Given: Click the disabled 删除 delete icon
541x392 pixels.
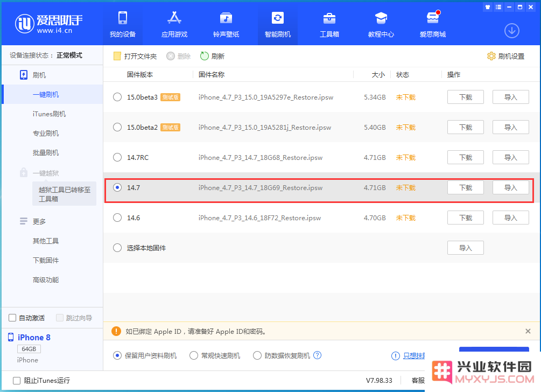Looking at the screenshot, I should [171, 56].
